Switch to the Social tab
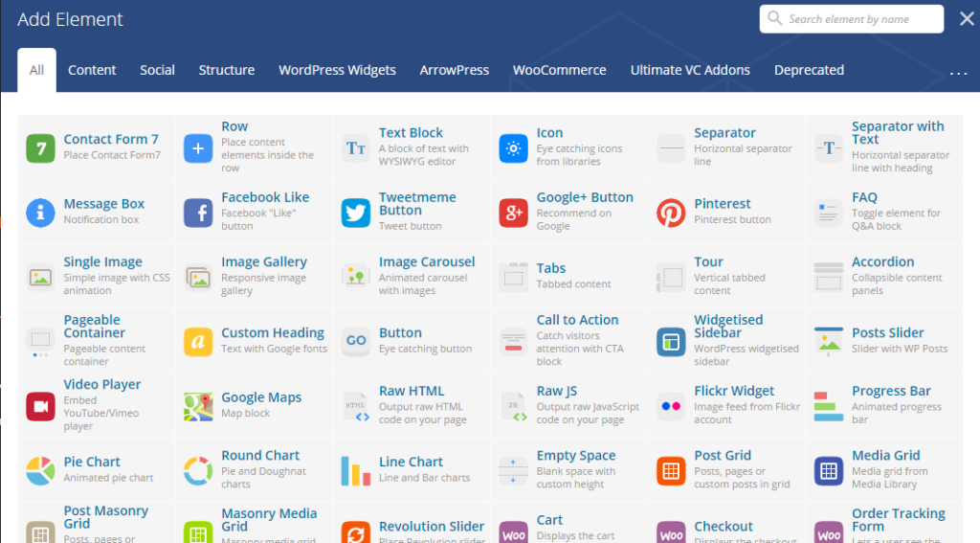The width and height of the screenshot is (980, 543). (x=158, y=70)
